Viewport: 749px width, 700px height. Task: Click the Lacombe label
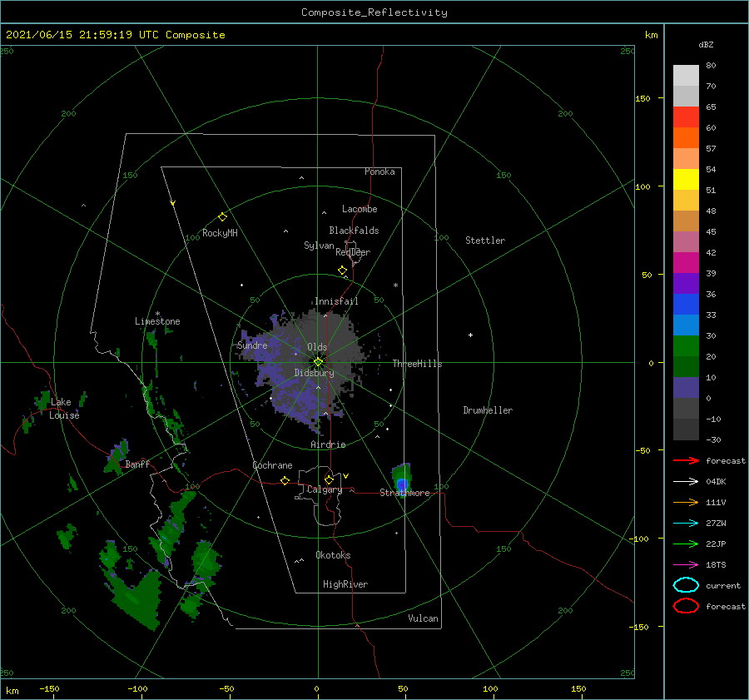pyautogui.click(x=360, y=209)
